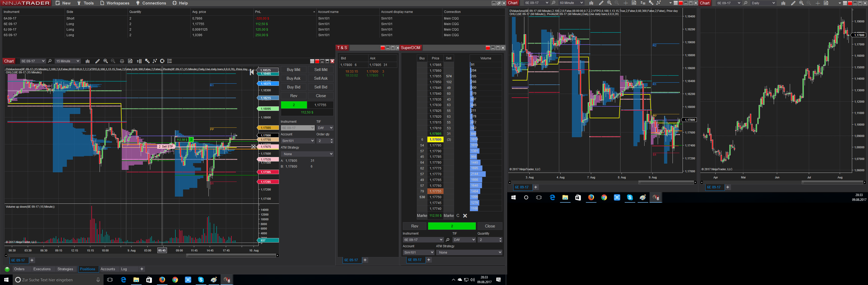Click Sell Mkt in Chart Trader
The image size is (868, 285).
[321, 70]
